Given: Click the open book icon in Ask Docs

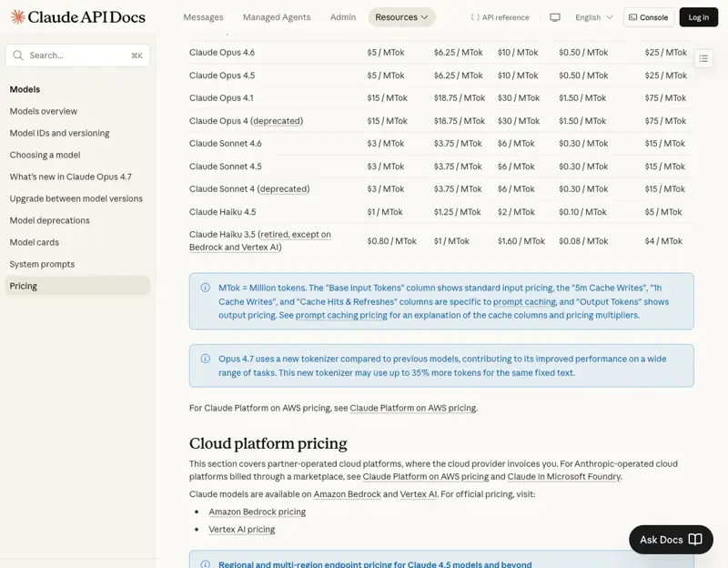Looking at the screenshot, I should [x=695, y=539].
